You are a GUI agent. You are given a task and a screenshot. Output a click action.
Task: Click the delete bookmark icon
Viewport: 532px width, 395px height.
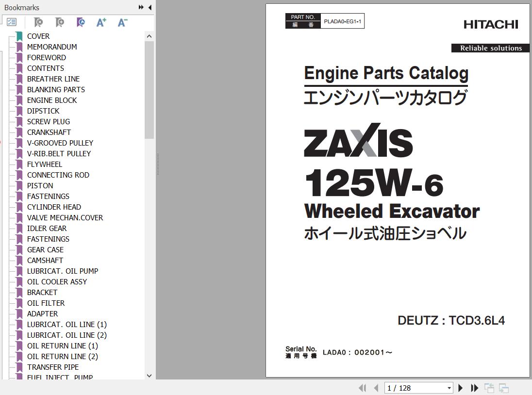38,22
